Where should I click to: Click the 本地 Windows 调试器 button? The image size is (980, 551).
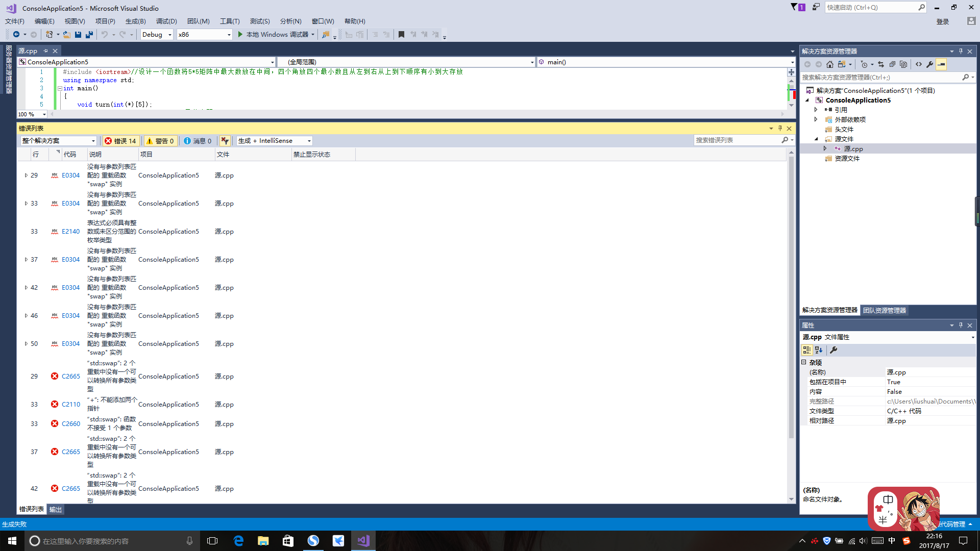277,35
